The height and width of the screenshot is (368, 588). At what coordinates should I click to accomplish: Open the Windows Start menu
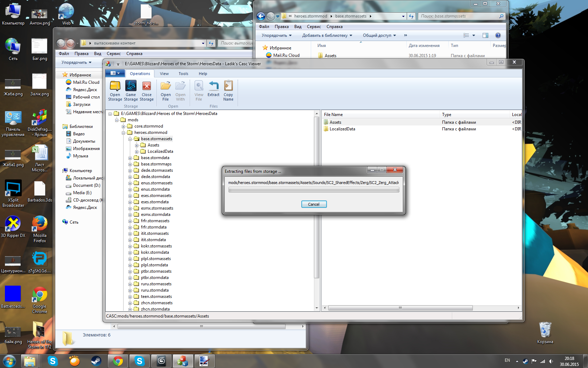9,361
